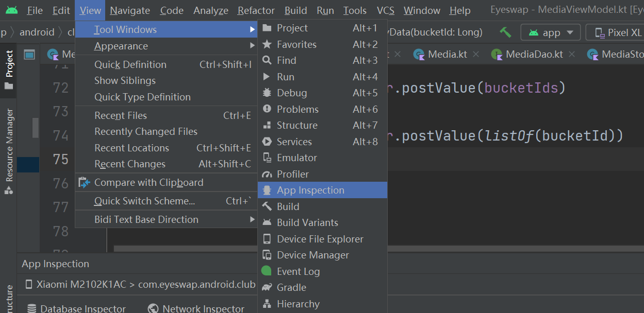Open the app run configuration dropdown

click(550, 31)
